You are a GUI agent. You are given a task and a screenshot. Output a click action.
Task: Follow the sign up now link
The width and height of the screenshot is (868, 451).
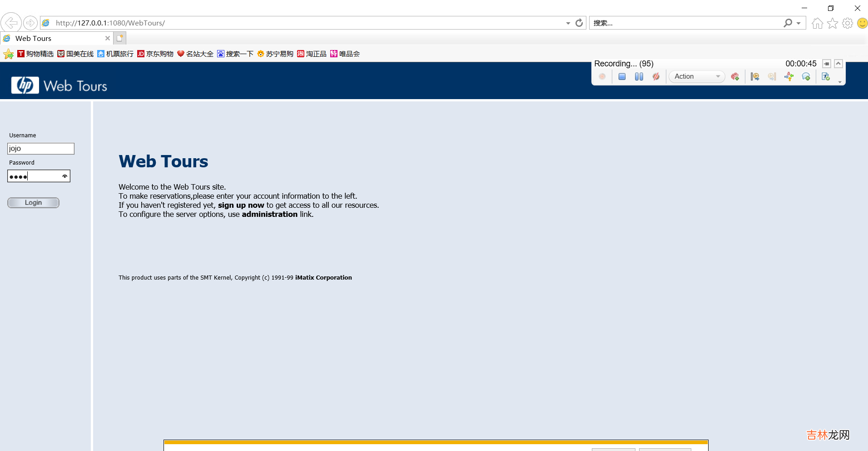[x=241, y=205]
